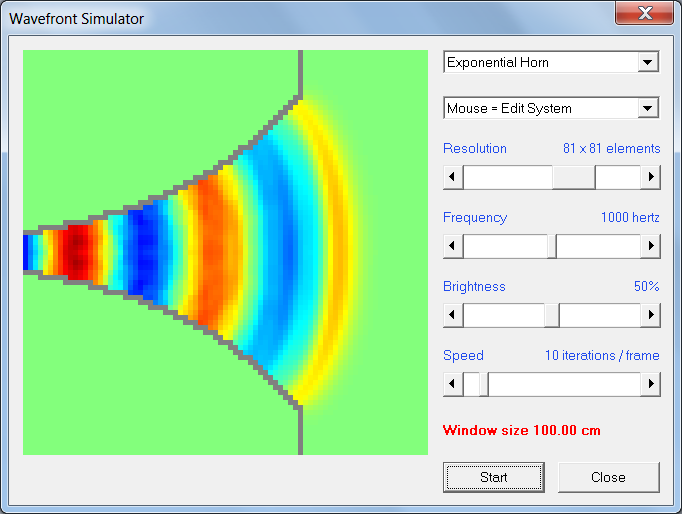This screenshot has width=682, height=514.
Task: Increase Brightness with its right arrow
Action: [651, 315]
